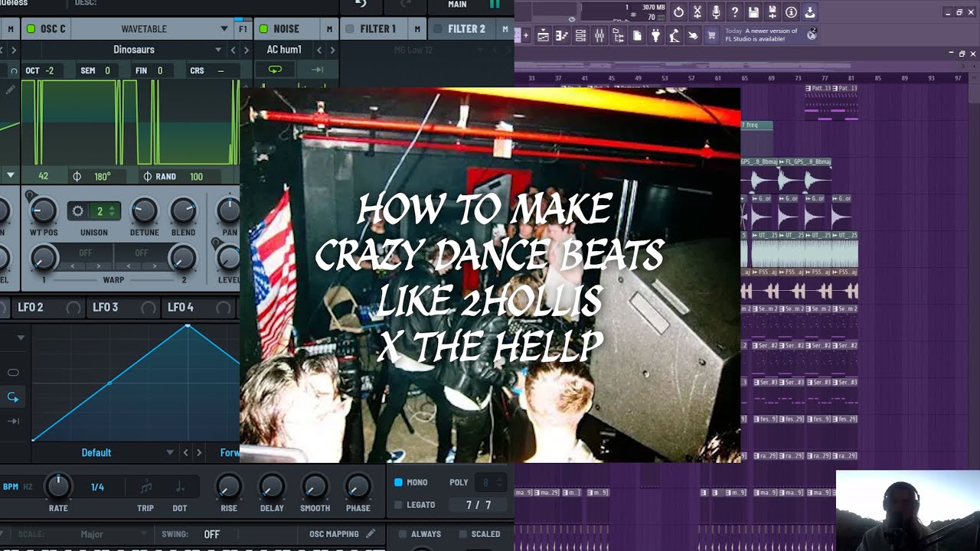The width and height of the screenshot is (980, 551).
Task: Toggle the NOISE oscillator power light
Action: [x=263, y=29]
